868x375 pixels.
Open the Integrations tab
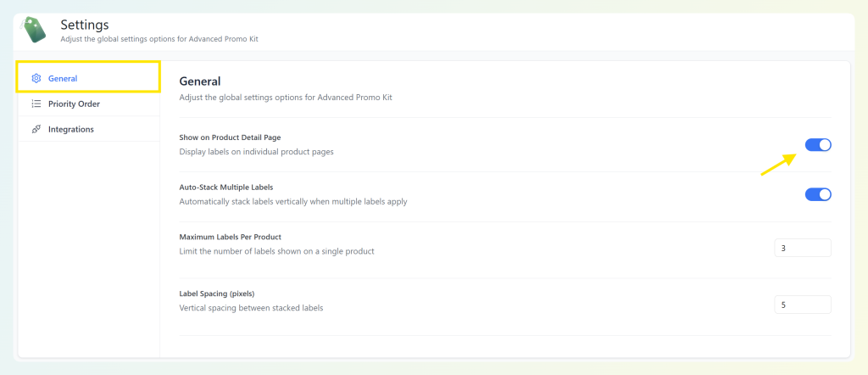[x=88, y=129]
